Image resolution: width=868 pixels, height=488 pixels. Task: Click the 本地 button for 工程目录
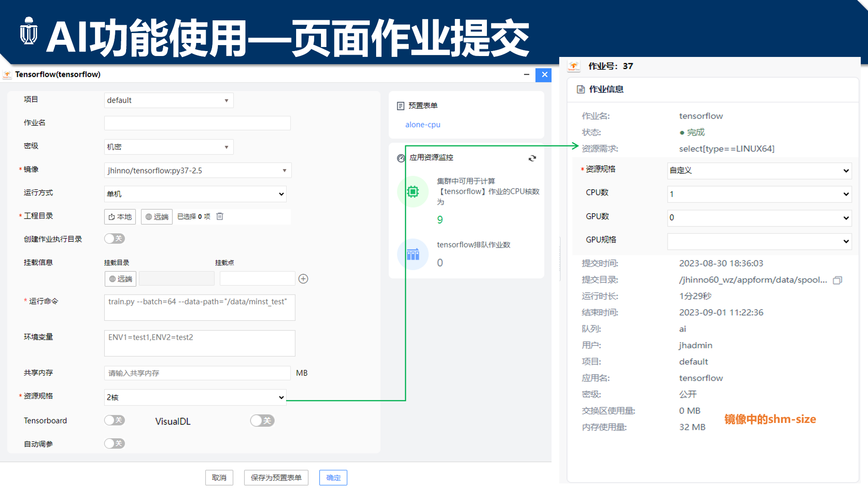pyautogui.click(x=120, y=217)
